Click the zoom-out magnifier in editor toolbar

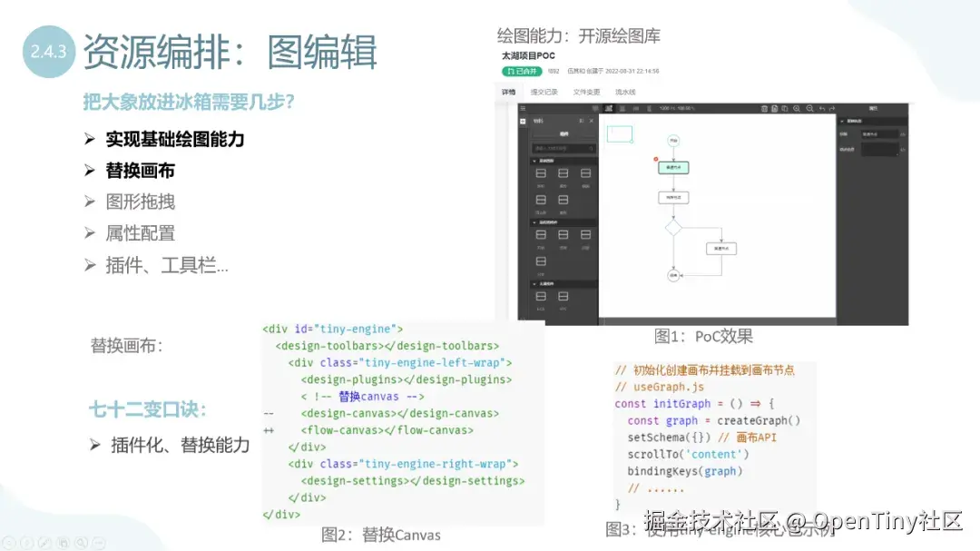[x=810, y=109]
